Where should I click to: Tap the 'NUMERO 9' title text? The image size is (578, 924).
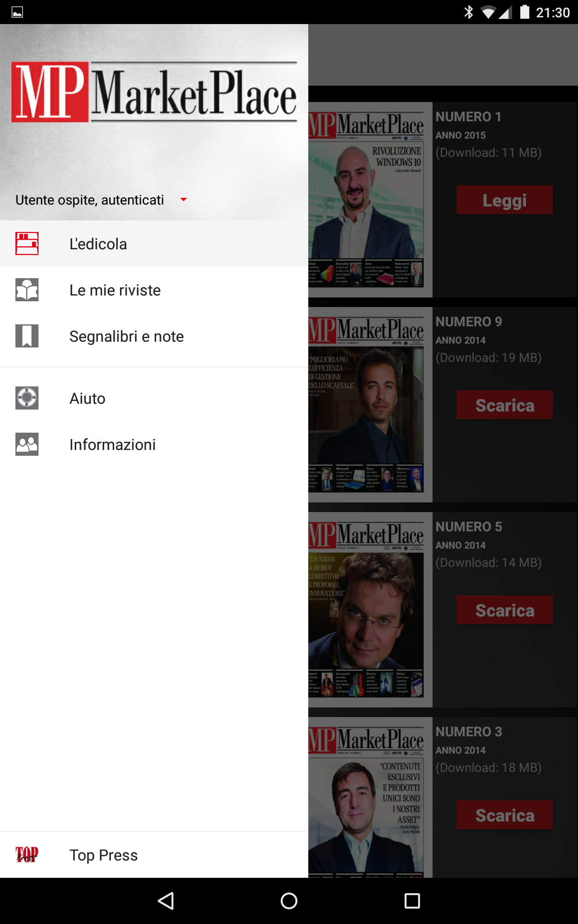click(468, 321)
